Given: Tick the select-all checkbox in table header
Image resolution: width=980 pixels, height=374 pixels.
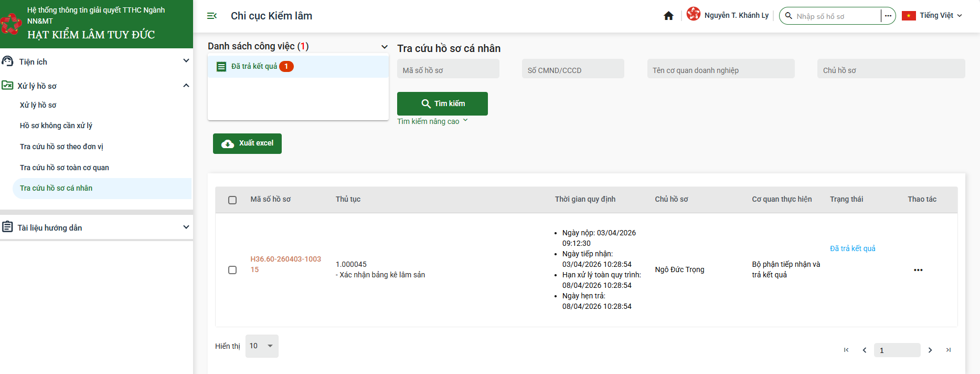Looking at the screenshot, I should tap(232, 200).
